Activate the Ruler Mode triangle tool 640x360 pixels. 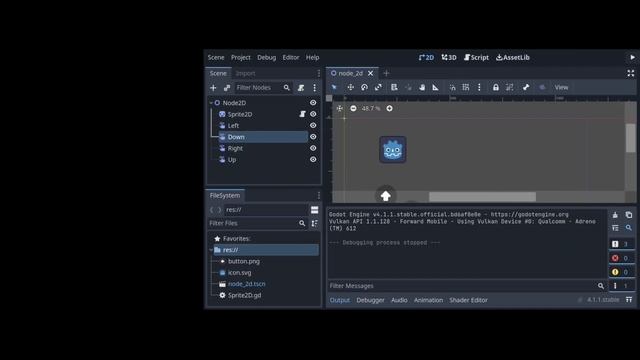click(x=436, y=87)
